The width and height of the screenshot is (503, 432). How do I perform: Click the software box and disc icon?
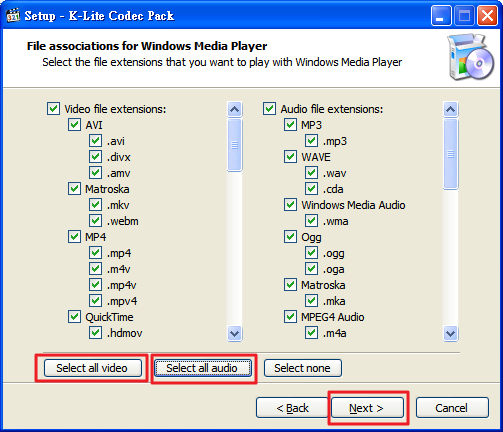[471, 57]
